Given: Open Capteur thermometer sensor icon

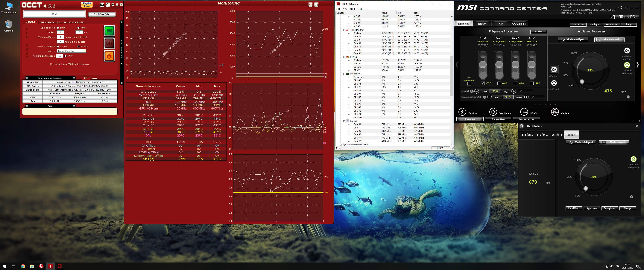Looking at the screenshot, I should (555, 112).
